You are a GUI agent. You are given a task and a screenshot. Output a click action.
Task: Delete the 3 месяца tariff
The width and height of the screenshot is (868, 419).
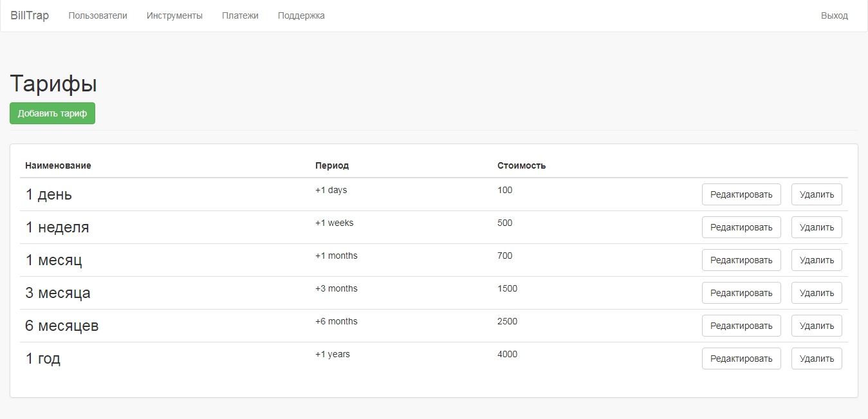pyautogui.click(x=816, y=293)
